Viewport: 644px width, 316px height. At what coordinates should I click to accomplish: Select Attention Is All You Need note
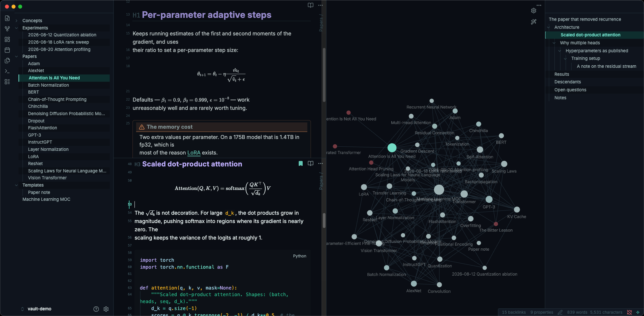(x=64, y=78)
